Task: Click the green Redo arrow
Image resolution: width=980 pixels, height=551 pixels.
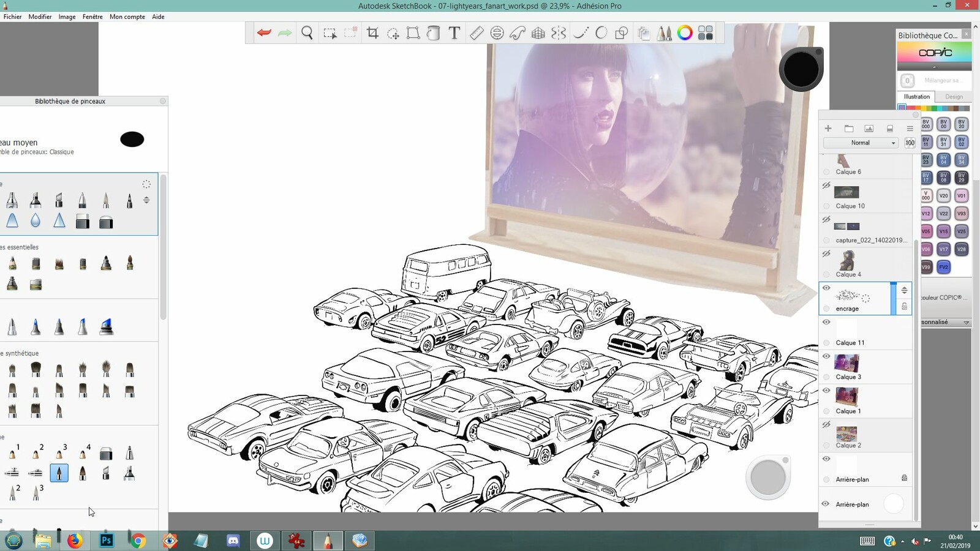Action: coord(285,32)
